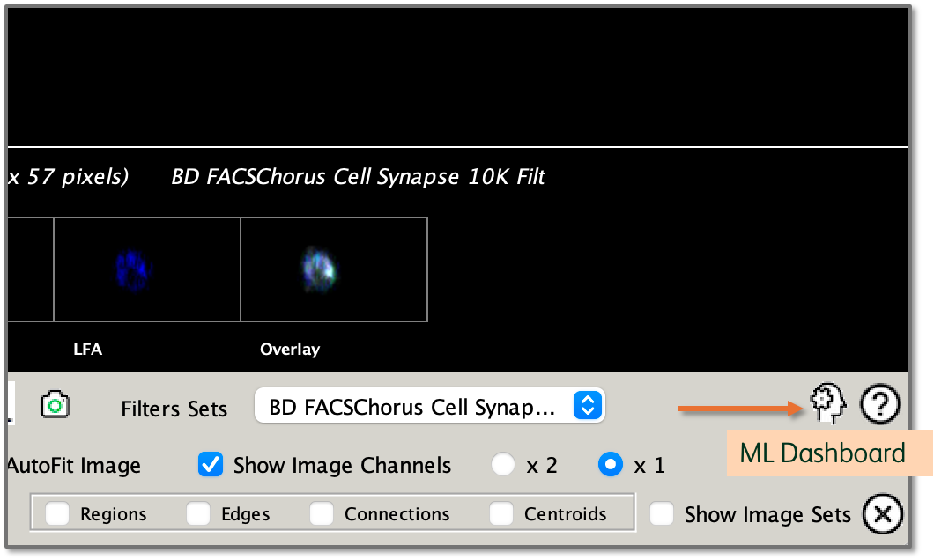The height and width of the screenshot is (560, 934).
Task: Select the x 2 zoom radio button
Action: pos(503,465)
